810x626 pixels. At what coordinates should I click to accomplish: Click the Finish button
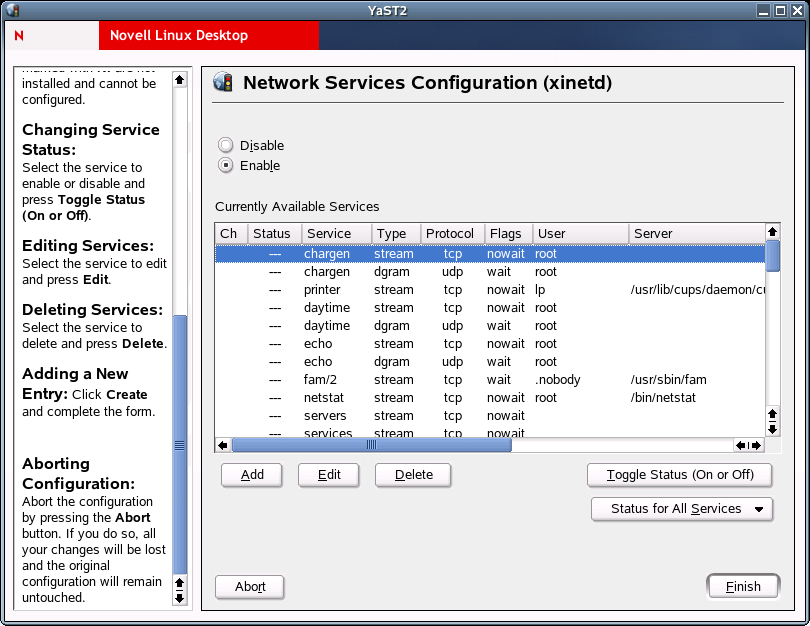(743, 587)
